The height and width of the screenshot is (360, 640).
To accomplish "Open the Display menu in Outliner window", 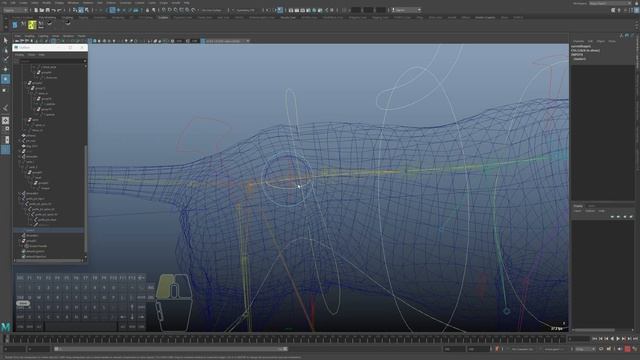I will pyautogui.click(x=19, y=54).
